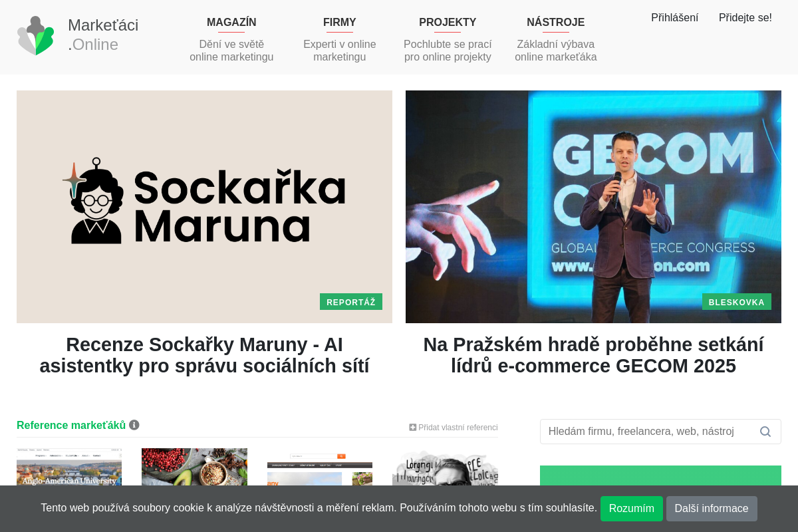This screenshot has width=798, height=532.
Task: Click the BLESKOVKA category tag
Action: pyautogui.click(x=737, y=302)
